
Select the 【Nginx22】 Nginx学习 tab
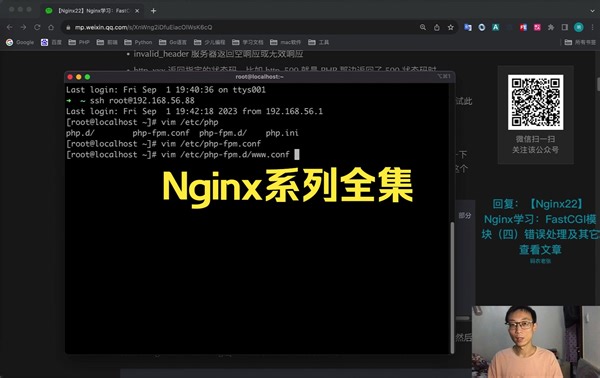click(x=92, y=11)
